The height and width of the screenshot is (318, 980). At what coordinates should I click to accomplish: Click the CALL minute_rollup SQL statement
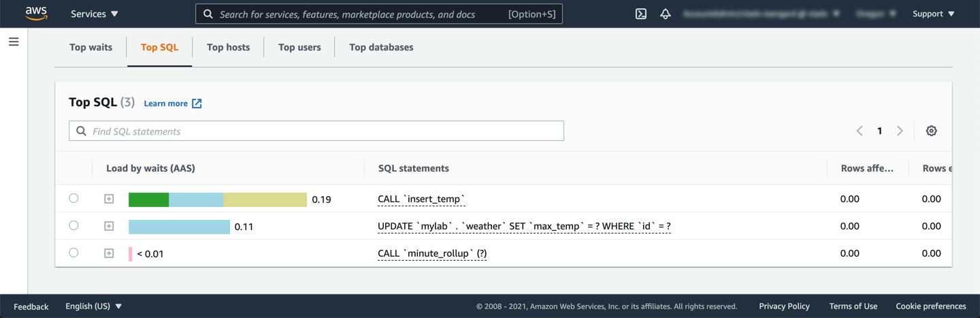pyautogui.click(x=432, y=253)
